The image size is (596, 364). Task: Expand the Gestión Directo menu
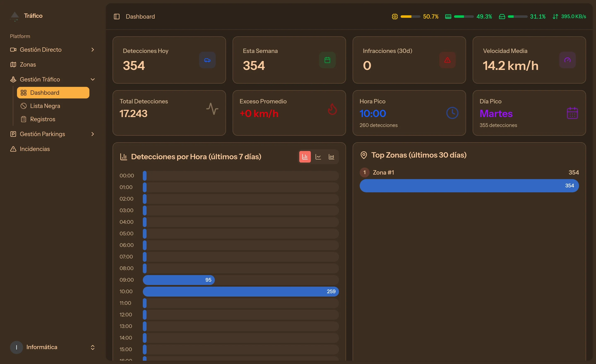pyautogui.click(x=53, y=50)
